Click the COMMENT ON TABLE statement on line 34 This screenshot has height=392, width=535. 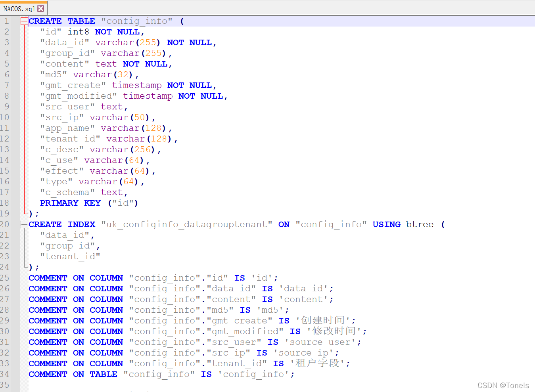(x=73, y=374)
